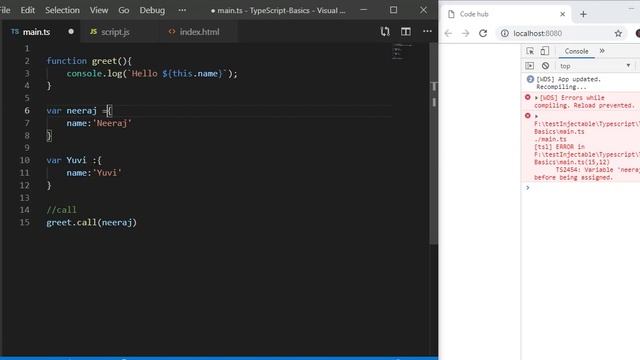Viewport: 640px width, 360px height.
Task: Split the editor to the right
Action: [x=406, y=31]
